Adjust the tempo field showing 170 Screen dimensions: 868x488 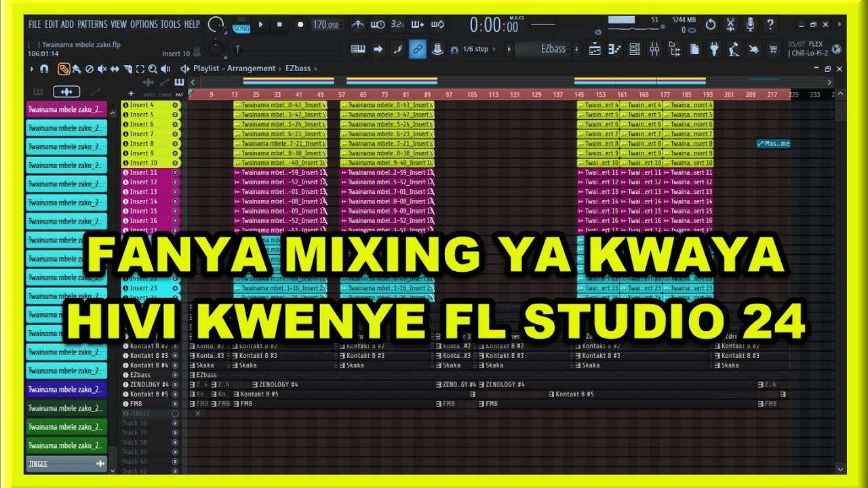pyautogui.click(x=326, y=25)
